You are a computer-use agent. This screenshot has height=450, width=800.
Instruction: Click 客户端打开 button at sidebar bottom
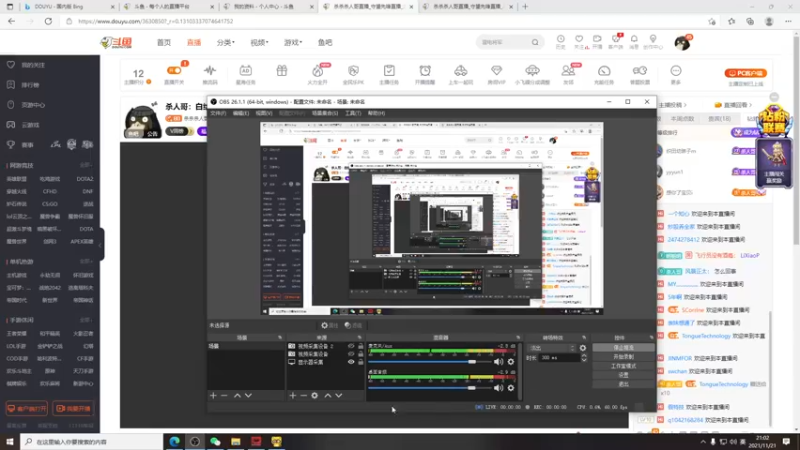(27, 409)
